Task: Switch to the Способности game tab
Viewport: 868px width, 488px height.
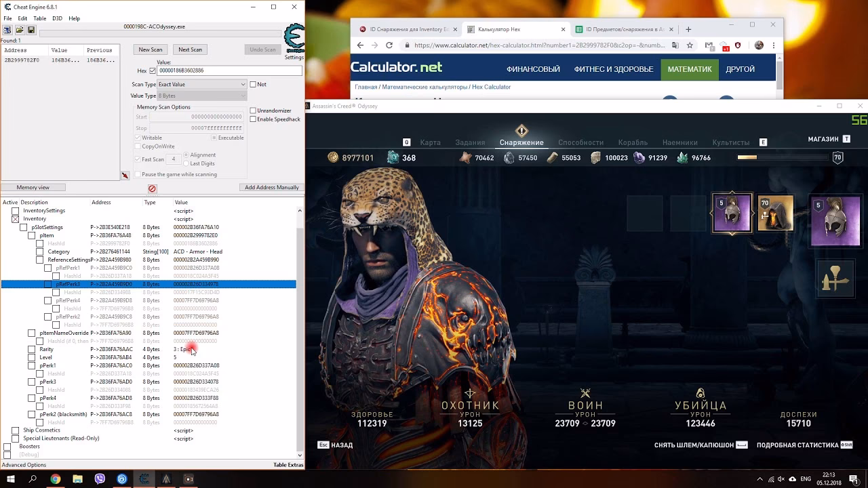Action: point(580,142)
